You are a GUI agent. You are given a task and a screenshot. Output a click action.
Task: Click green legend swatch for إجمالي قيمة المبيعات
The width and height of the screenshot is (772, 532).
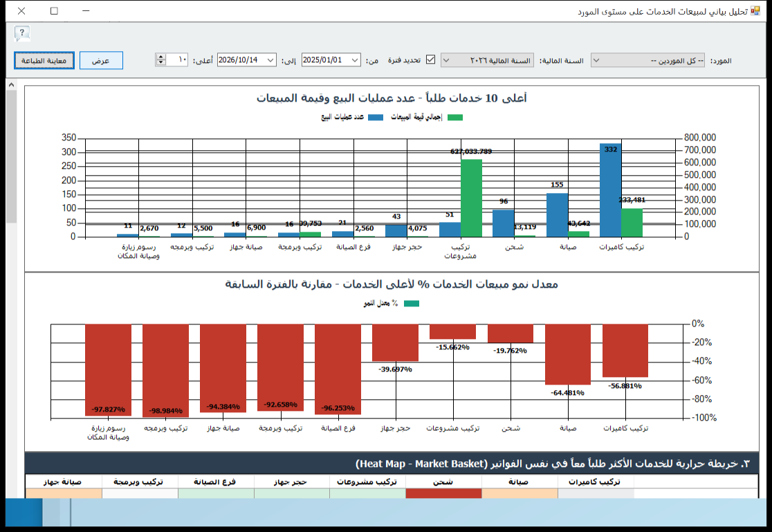[455, 117]
